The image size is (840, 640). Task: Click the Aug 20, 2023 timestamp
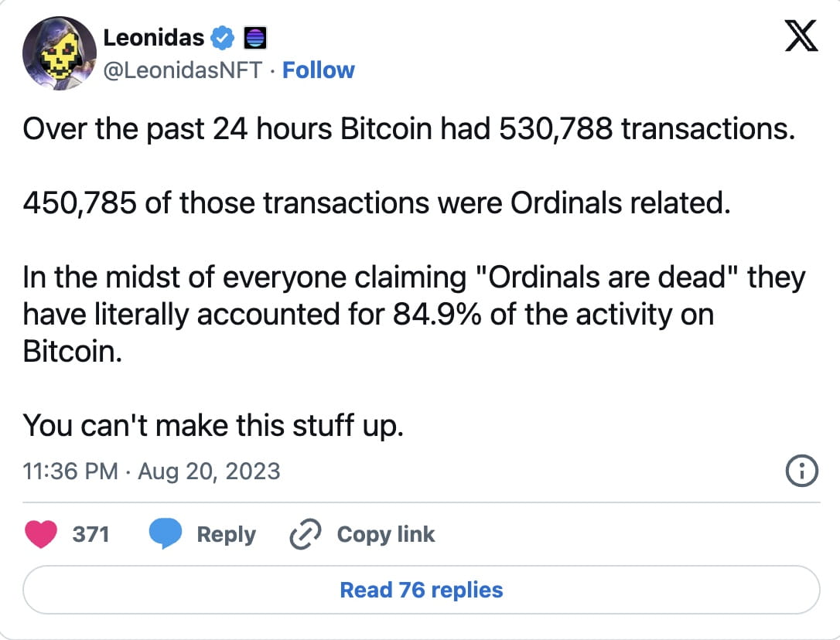click(209, 471)
